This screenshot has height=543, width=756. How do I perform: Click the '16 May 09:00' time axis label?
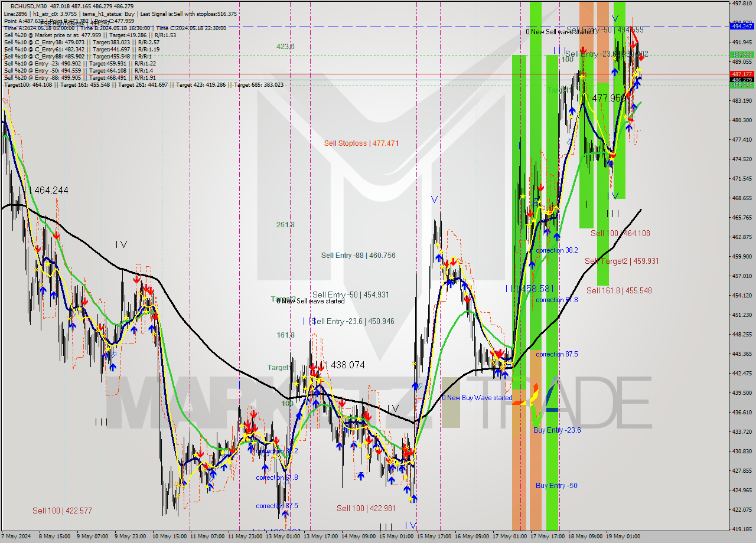[472, 537]
